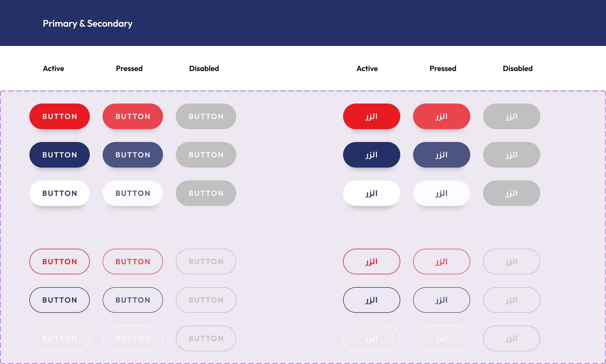Select the red-outlined Pressed BUTTON

(133, 262)
